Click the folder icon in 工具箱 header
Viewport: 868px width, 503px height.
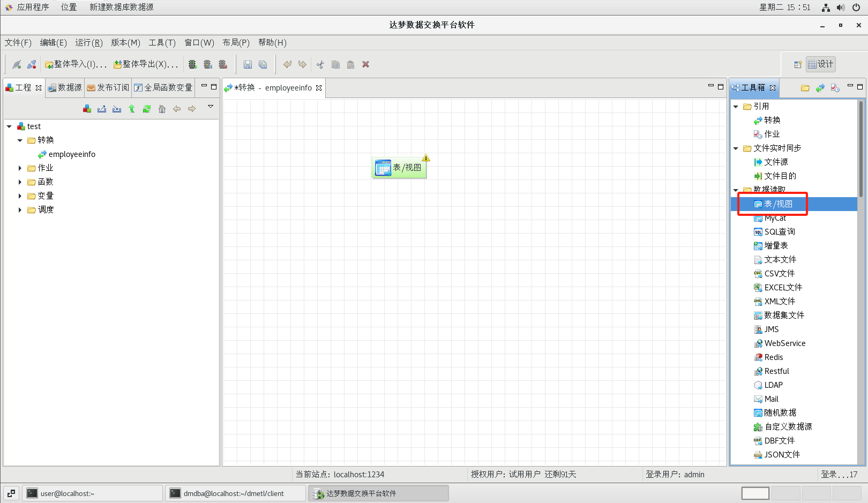tap(805, 88)
